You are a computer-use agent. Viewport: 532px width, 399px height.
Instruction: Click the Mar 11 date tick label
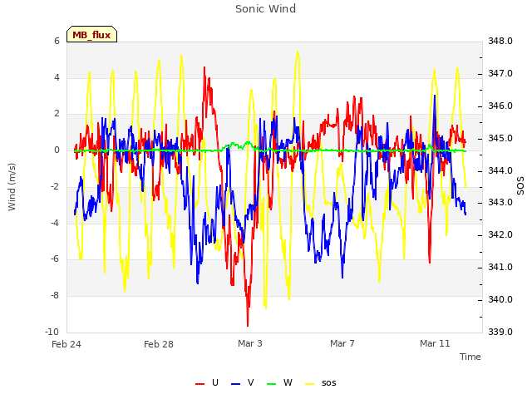(x=435, y=343)
